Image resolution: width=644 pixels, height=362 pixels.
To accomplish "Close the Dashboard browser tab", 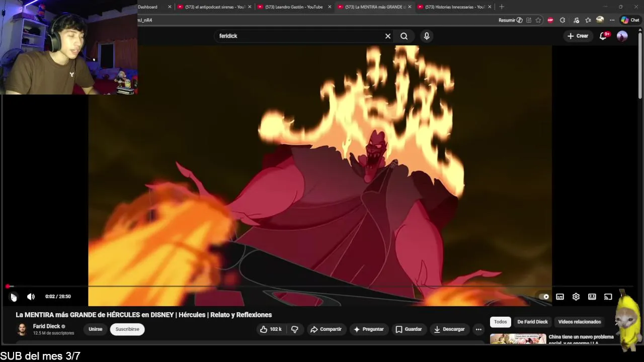I will [x=170, y=7].
